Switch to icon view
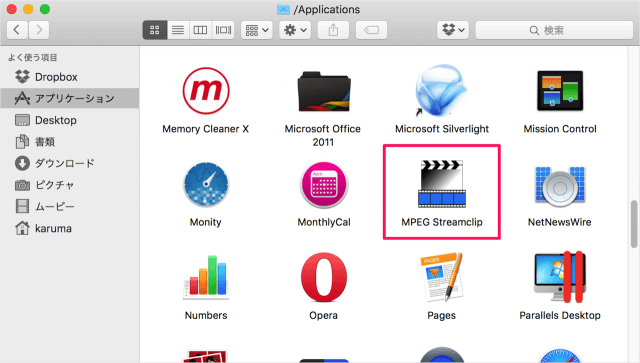640x363 pixels. [155, 30]
